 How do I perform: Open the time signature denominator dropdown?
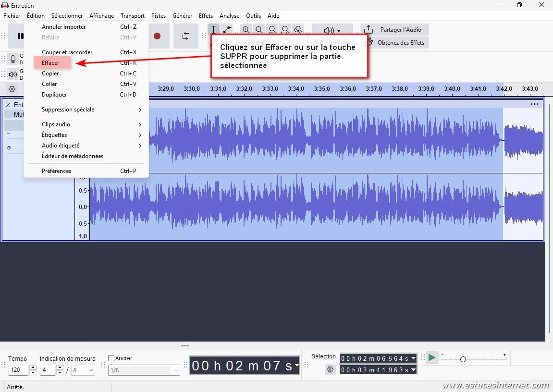click(83, 370)
